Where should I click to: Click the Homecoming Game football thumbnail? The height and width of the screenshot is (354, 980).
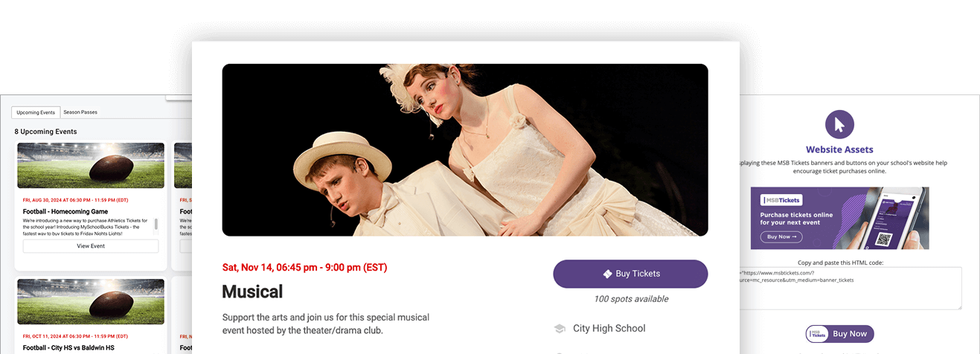pyautogui.click(x=91, y=165)
